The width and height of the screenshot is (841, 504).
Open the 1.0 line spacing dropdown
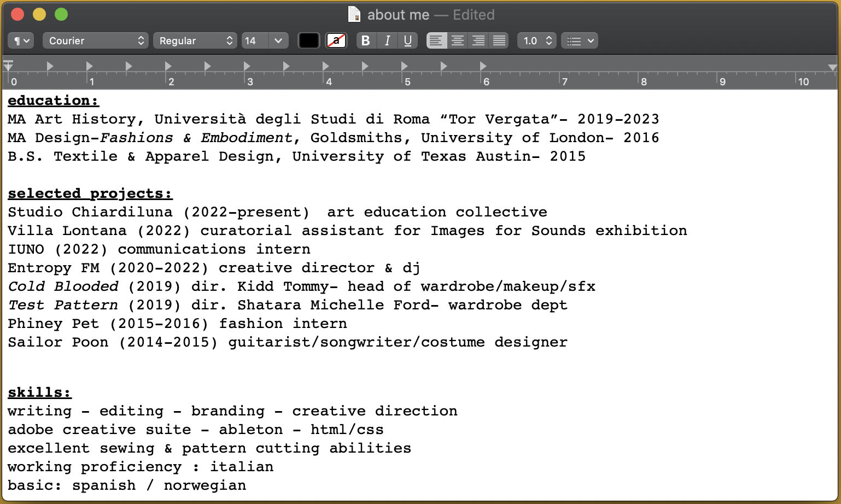pos(537,40)
